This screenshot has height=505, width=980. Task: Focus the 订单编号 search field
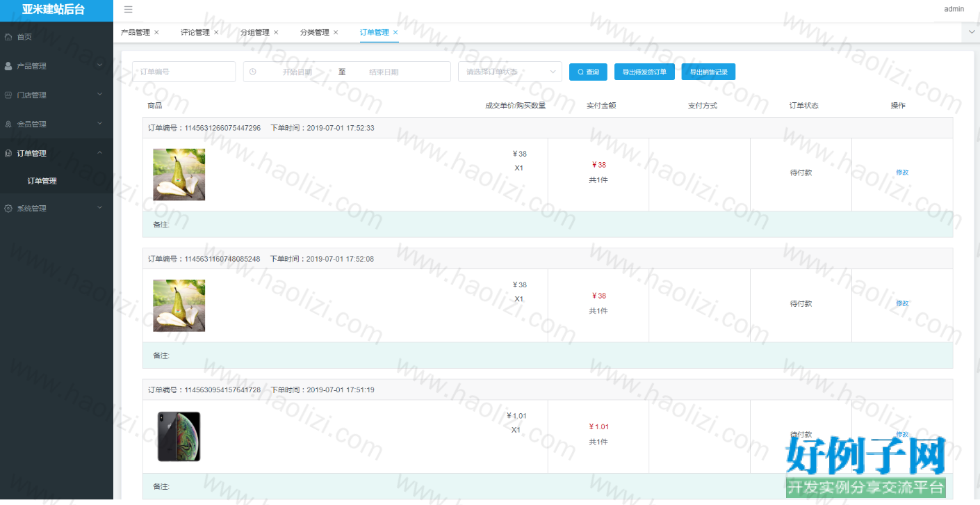click(x=184, y=72)
